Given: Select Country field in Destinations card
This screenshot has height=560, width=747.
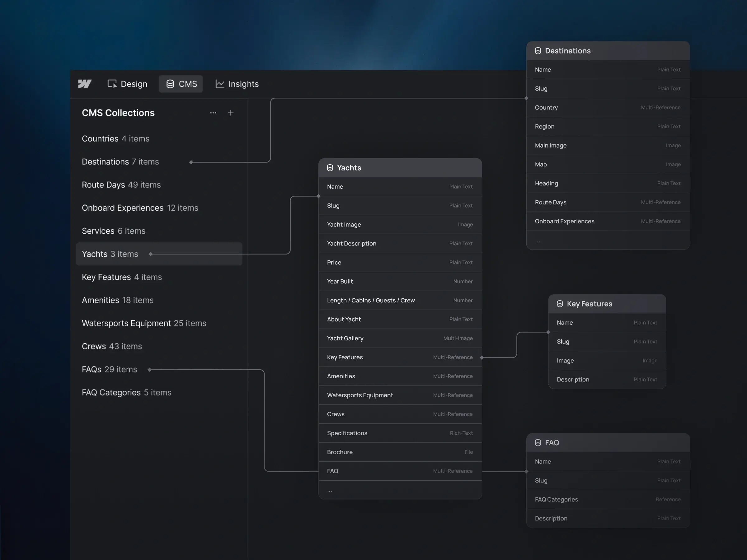Looking at the screenshot, I should 608,108.
